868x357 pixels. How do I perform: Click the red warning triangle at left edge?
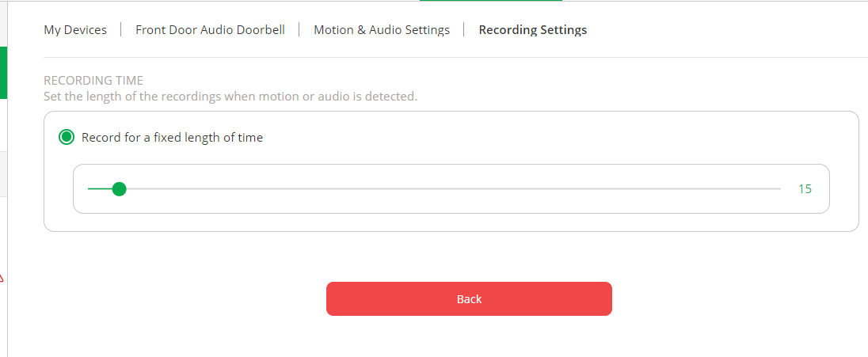2,278
